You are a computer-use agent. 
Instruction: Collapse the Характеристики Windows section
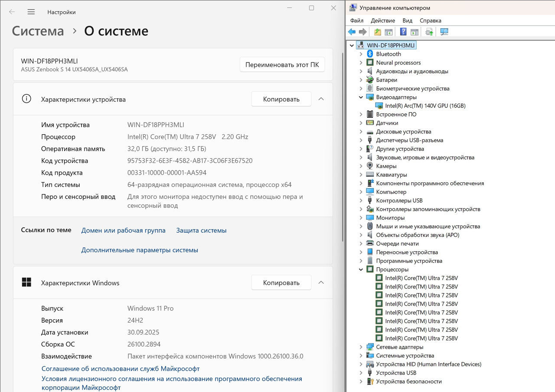tap(321, 283)
